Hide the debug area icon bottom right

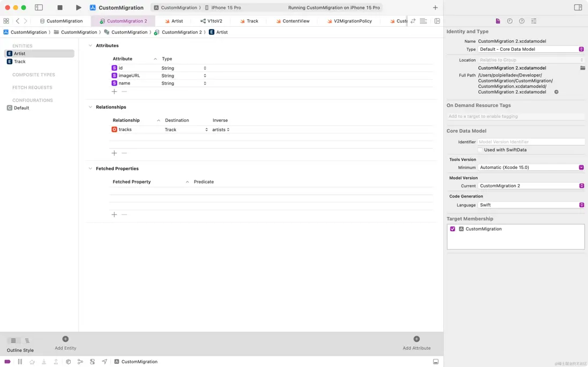(x=435, y=362)
